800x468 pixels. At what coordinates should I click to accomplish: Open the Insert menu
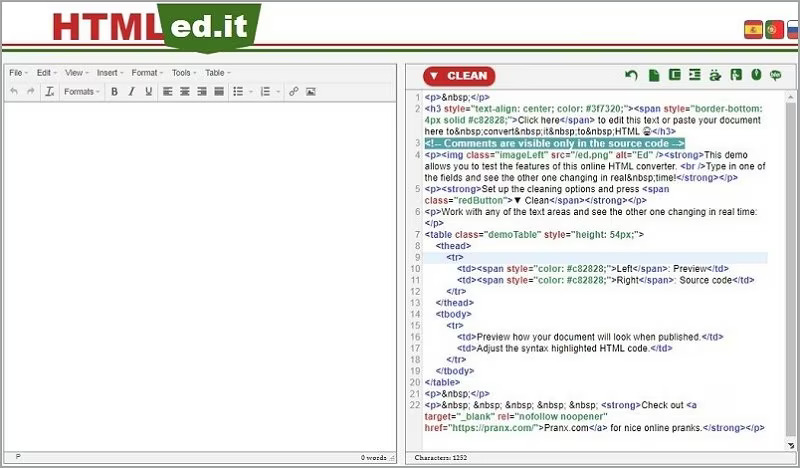point(110,73)
